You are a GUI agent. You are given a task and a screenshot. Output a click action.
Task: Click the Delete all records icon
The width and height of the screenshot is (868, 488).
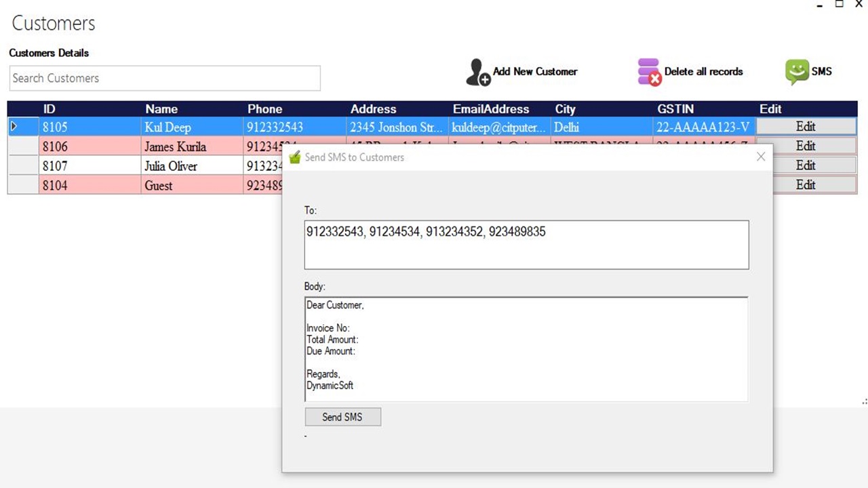coord(648,70)
